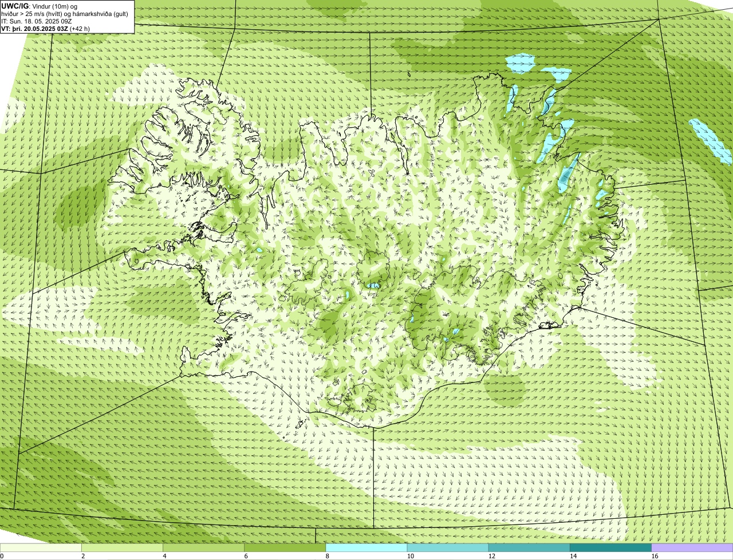Click the "6" label on the color scale
This screenshot has height=560, width=733.
(x=246, y=556)
